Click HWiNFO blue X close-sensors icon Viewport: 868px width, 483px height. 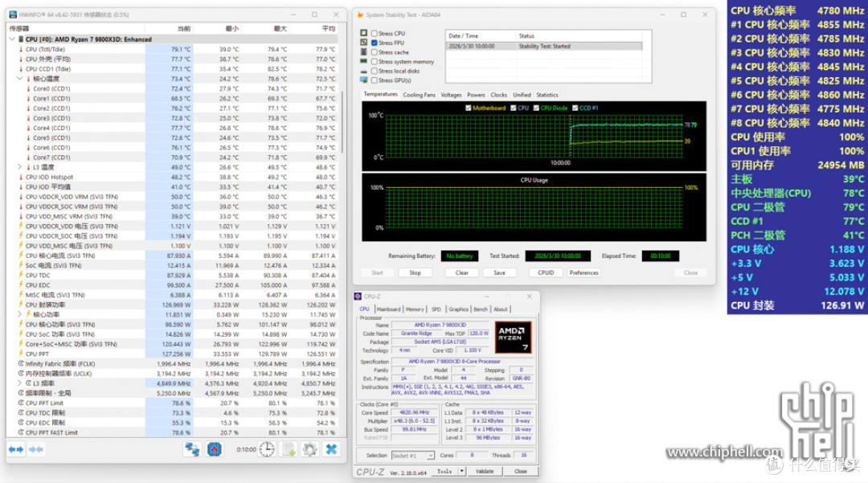point(331,449)
